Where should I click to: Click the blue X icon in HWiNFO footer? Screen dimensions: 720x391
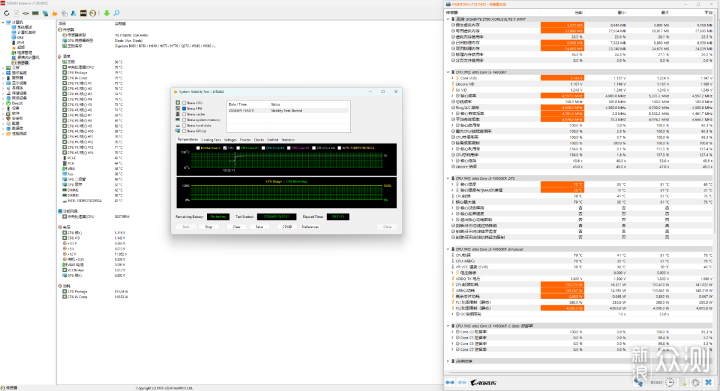tap(709, 382)
